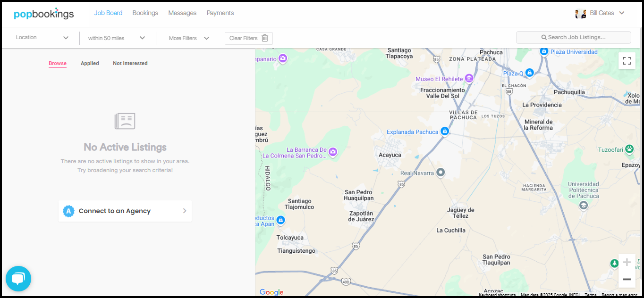Click Universidad Politécnica de Pachuca marker

[584, 205]
